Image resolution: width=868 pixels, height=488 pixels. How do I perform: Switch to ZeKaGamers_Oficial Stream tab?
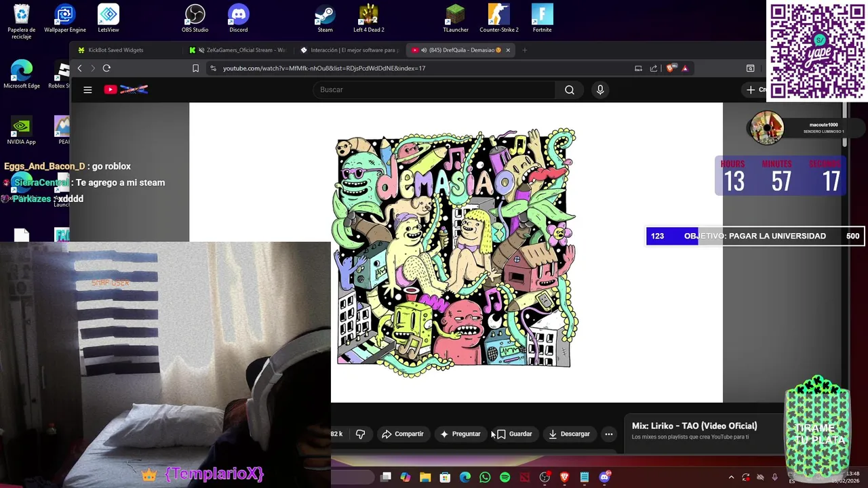[x=239, y=49]
